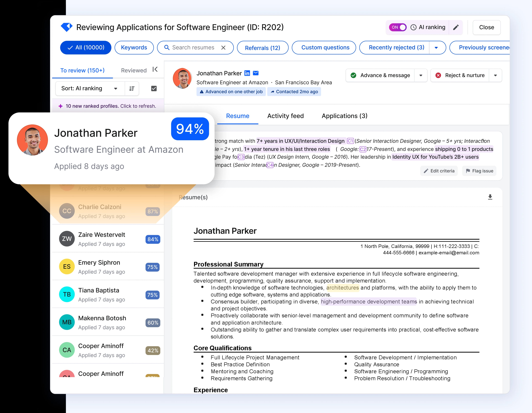Screen dimensions: 532x413
Task: Open Jonathan Parker's LinkedIn profile
Action: tap(247, 73)
